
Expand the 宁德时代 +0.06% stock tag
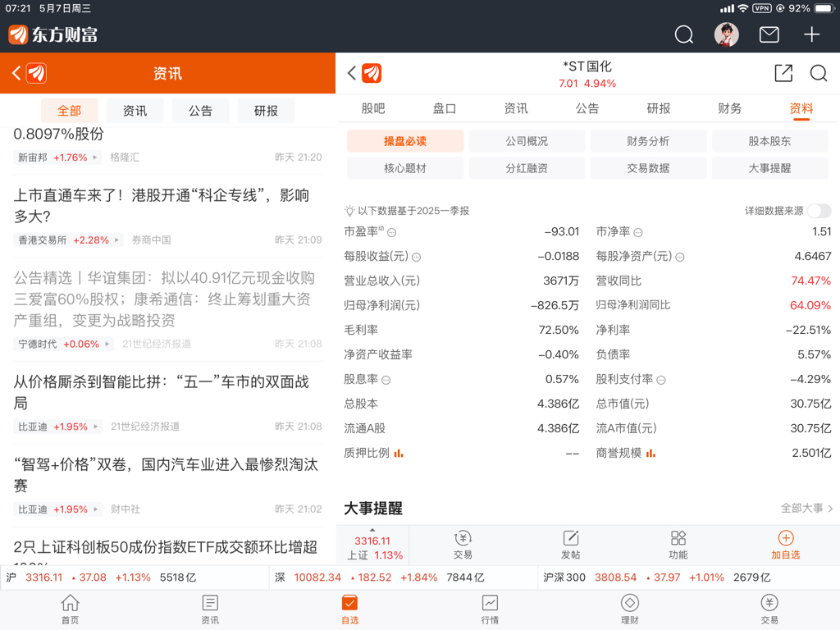62,344
